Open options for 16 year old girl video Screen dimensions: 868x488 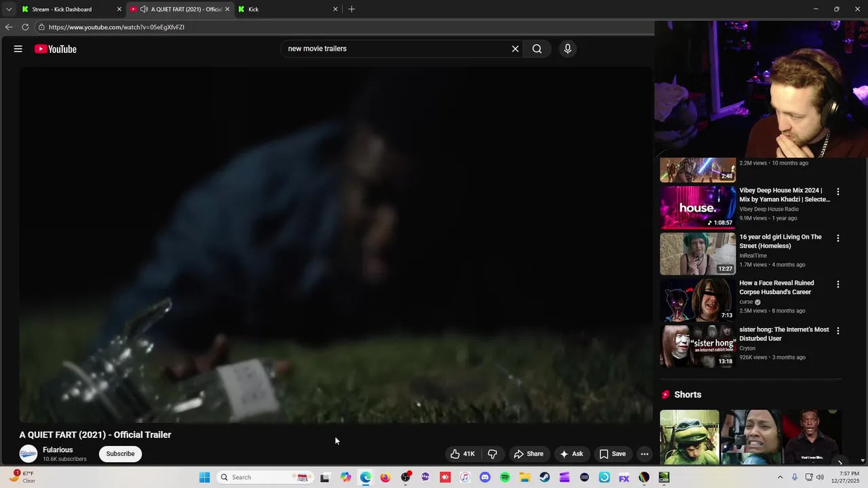(x=838, y=239)
